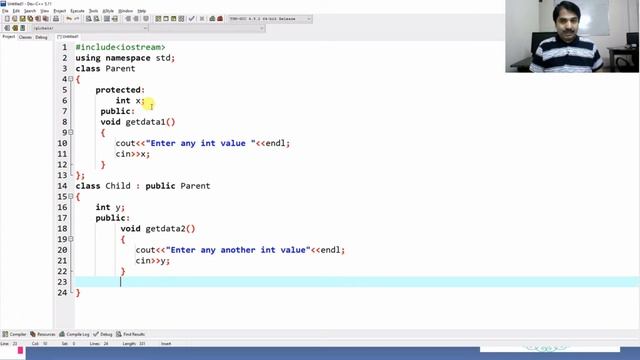The image size is (640, 360).
Task: Click the webcam video overlay thumbnail
Action: point(572,36)
